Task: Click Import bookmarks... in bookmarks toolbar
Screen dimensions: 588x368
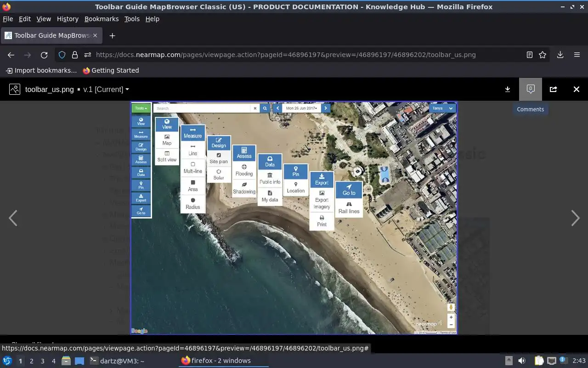Action: tap(41, 70)
